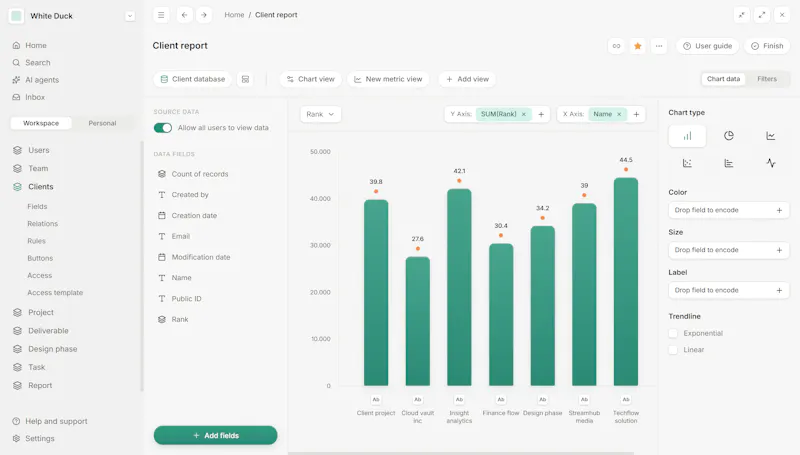The width and height of the screenshot is (800, 455).
Task: Click the Client database button
Action: coord(192,79)
